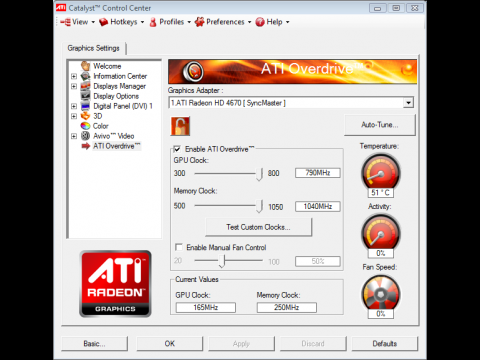Click Test Custom Clocks button

click(258, 227)
